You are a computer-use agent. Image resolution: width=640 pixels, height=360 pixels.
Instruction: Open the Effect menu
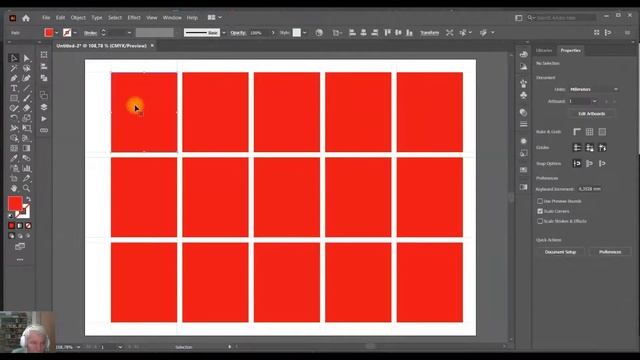coord(134,18)
